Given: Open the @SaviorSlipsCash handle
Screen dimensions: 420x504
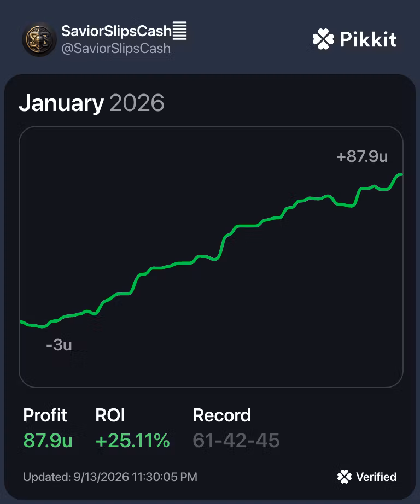Looking at the screenshot, I should click(116, 49).
